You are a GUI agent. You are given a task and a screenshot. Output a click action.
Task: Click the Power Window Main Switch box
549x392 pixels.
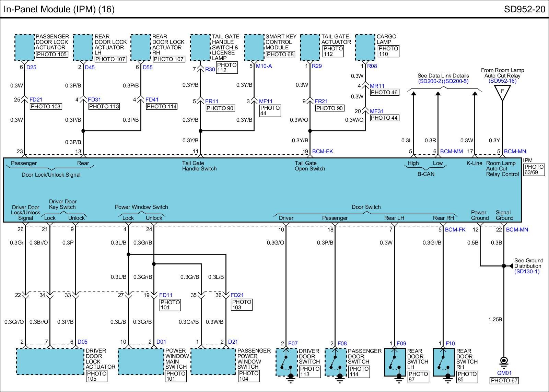tap(141, 361)
